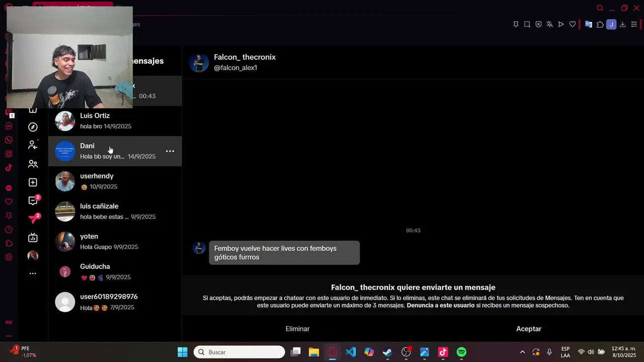Viewport: 644px width, 362px height.
Task: Click the purple J profile extension icon
Action: (611, 24)
